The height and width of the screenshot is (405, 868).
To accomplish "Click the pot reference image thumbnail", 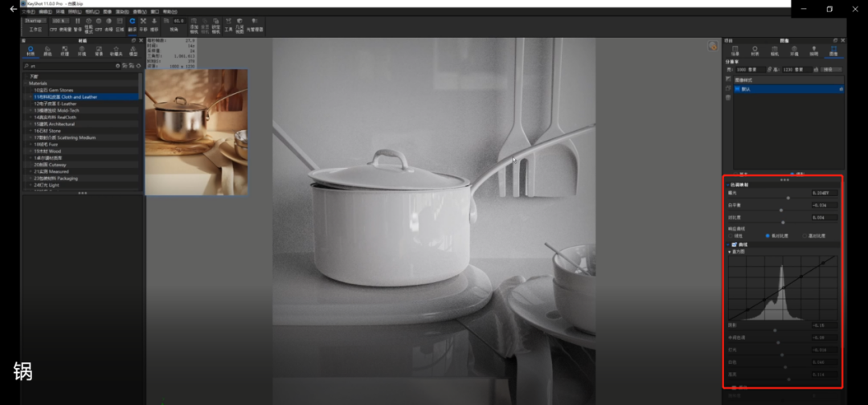I will pos(196,131).
